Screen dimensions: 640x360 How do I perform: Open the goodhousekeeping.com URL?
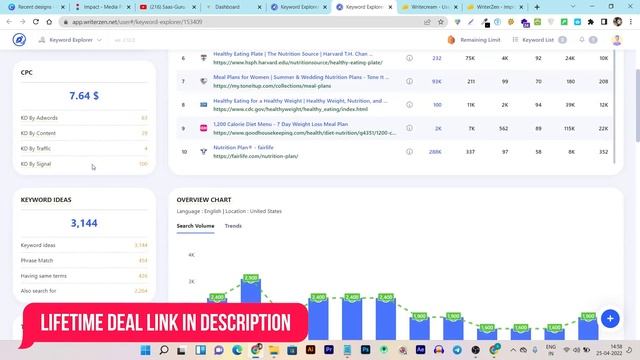click(x=304, y=133)
